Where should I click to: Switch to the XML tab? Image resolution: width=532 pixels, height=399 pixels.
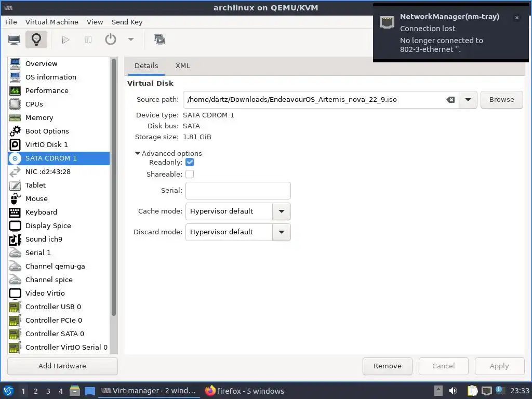[183, 66]
